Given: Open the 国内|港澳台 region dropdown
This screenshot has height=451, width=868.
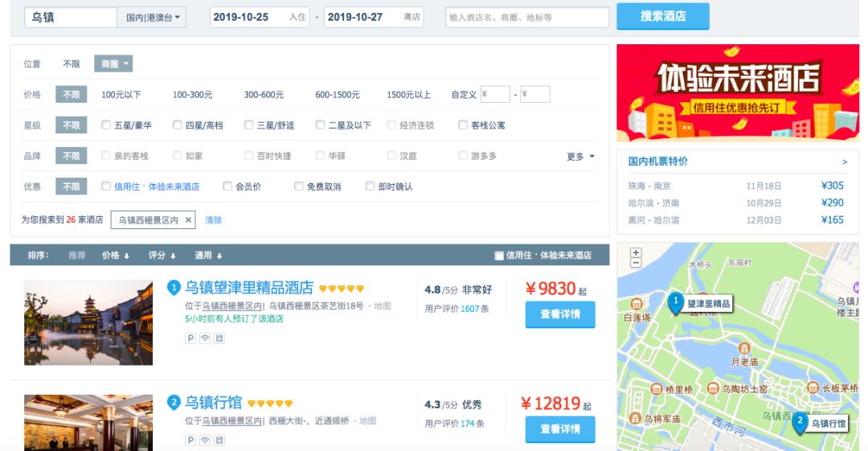Looking at the screenshot, I should coord(152,17).
